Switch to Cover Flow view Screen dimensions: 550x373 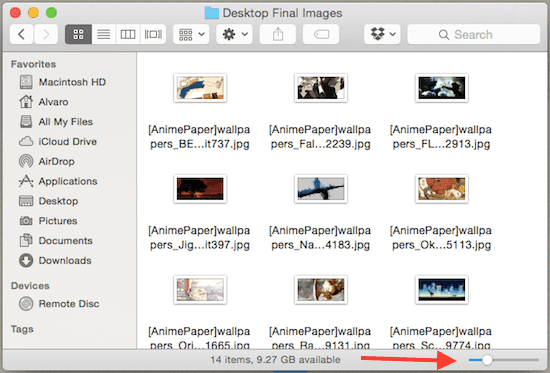(x=153, y=34)
